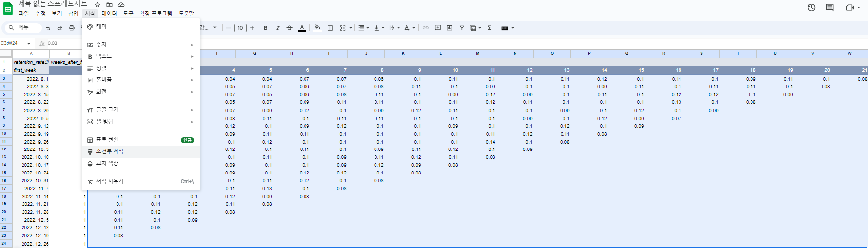The image size is (868, 248).
Task: Click the functions sigma icon
Action: 489,28
